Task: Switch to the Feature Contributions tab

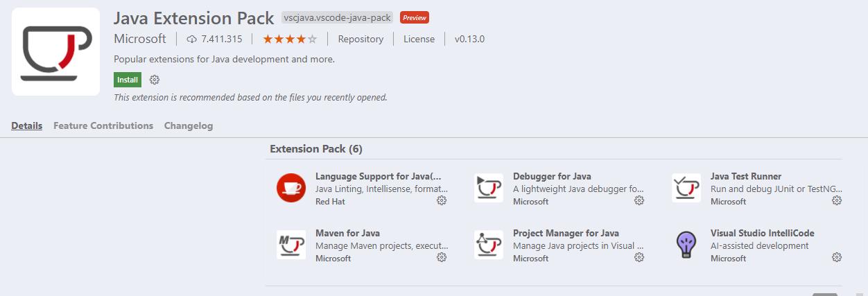Action: 103,125
